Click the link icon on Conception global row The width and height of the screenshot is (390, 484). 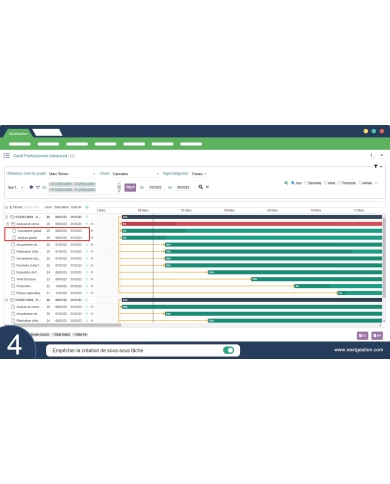pos(92,231)
